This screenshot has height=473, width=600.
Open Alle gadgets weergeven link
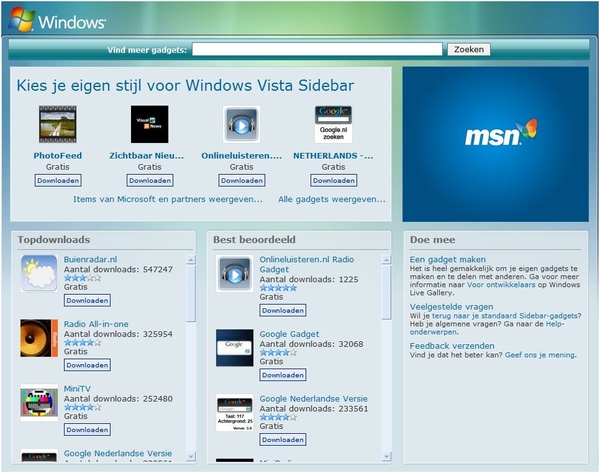332,199
